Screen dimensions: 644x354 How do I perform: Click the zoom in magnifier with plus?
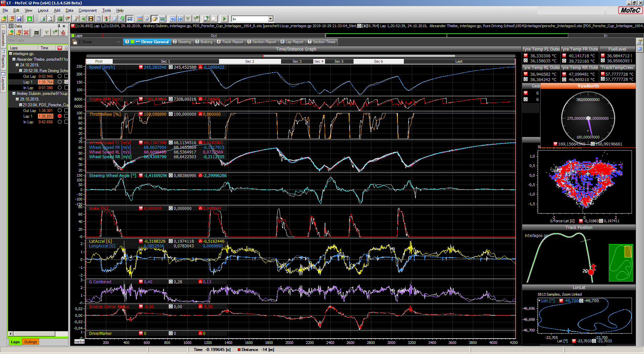click(x=206, y=19)
